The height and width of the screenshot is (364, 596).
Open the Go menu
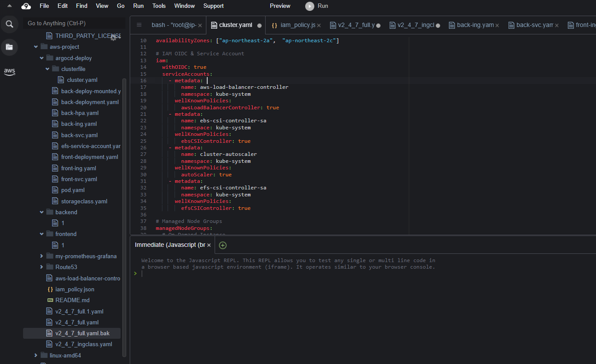coord(121,6)
